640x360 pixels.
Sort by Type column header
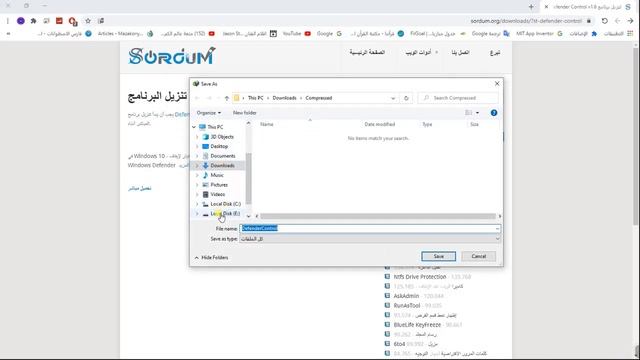coord(427,124)
